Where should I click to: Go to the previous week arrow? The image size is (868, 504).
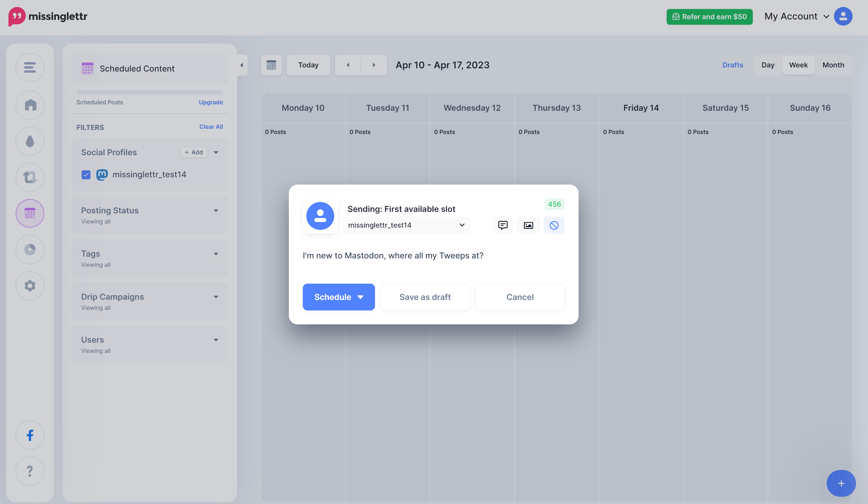pos(348,65)
